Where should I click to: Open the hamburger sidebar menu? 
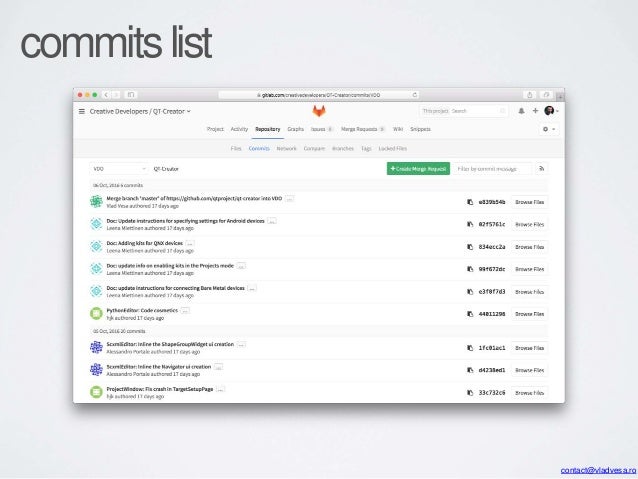(x=82, y=111)
